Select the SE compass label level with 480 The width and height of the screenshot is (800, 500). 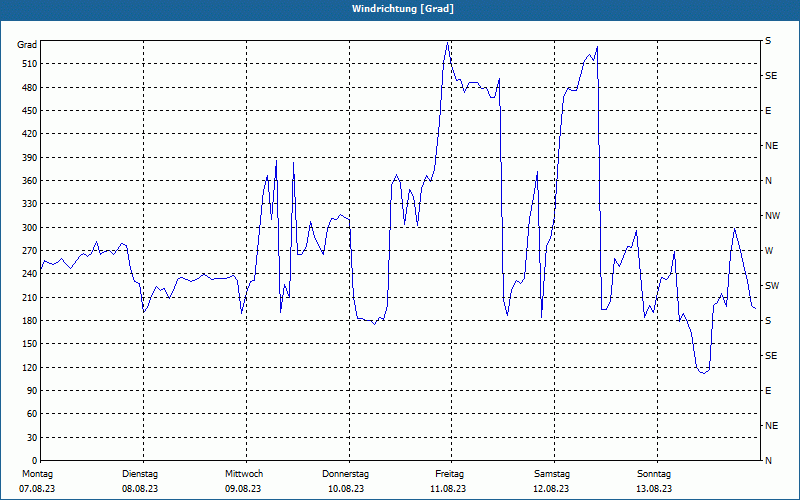pos(771,76)
